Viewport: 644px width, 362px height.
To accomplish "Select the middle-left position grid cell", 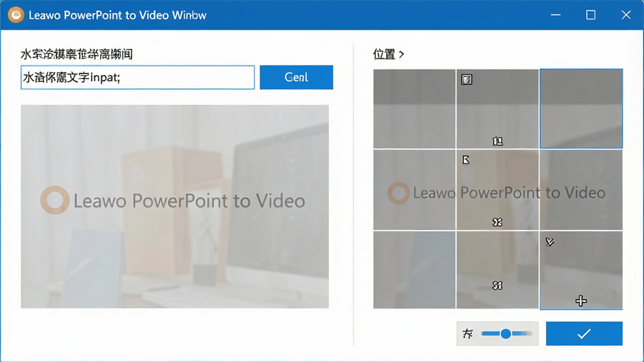I will coord(414,190).
